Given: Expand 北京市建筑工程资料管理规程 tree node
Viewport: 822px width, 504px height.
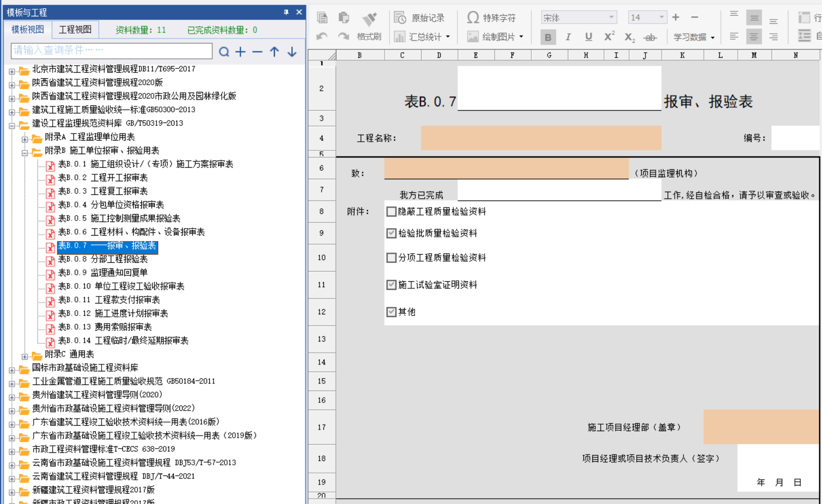Looking at the screenshot, I should (x=12, y=71).
